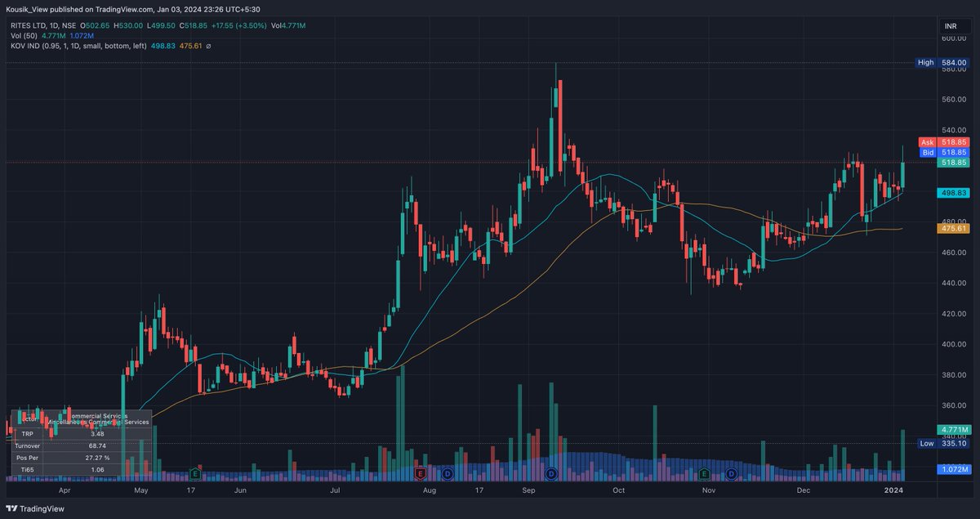
Task: Click the cyan 498.83 axis label
Action: [x=954, y=193]
